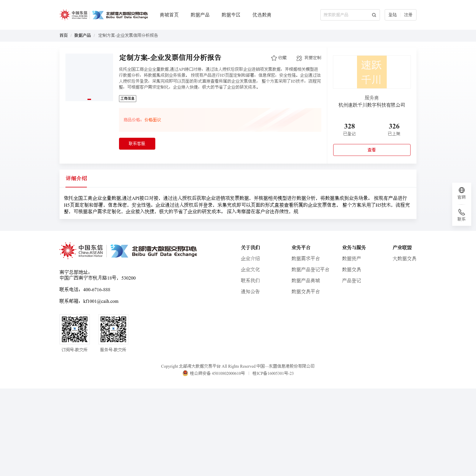Screen dimensions: 476x476
Task: Click the footer Beibu Gulf Data Exchange logo
Action: [x=154, y=251]
